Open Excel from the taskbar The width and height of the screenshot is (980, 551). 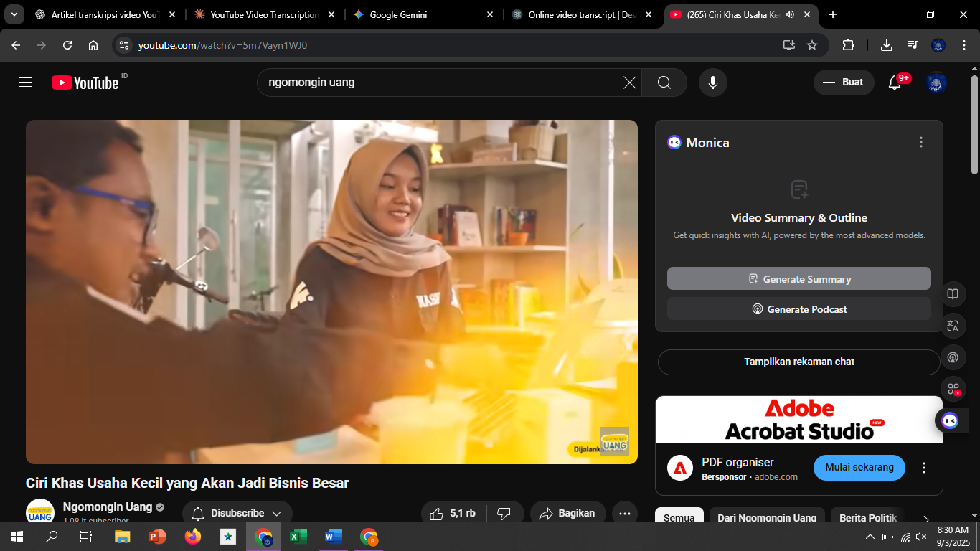tap(298, 536)
